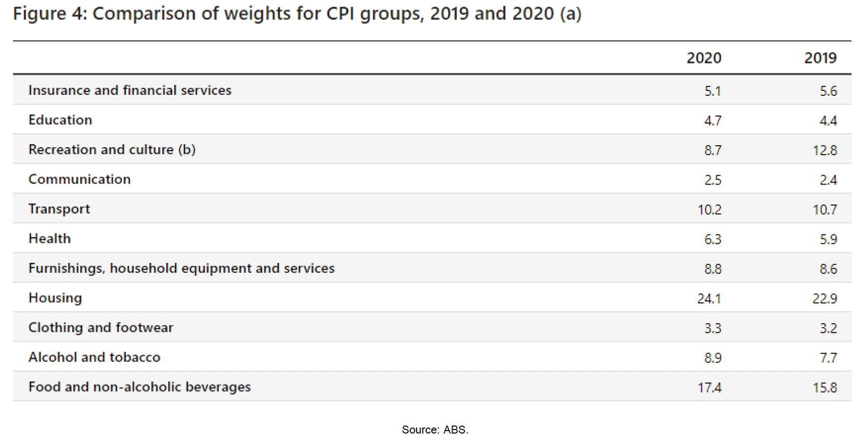Click the Transport row label
The image size is (868, 444).
[x=59, y=209]
